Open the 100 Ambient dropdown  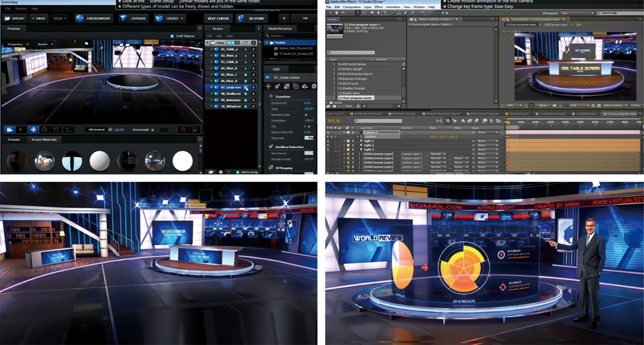tap(98, 129)
